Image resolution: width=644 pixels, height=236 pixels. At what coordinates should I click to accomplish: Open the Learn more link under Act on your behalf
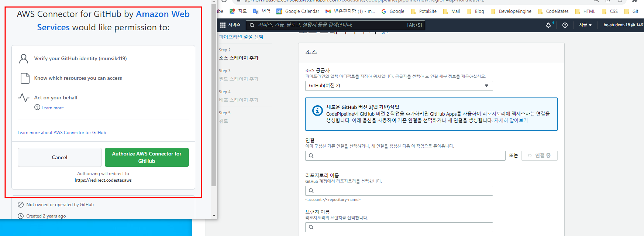tap(53, 108)
